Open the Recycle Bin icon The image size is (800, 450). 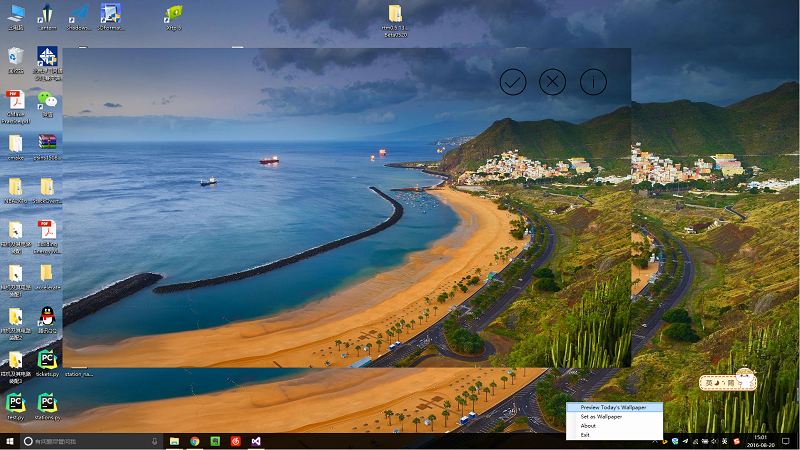[x=16, y=60]
